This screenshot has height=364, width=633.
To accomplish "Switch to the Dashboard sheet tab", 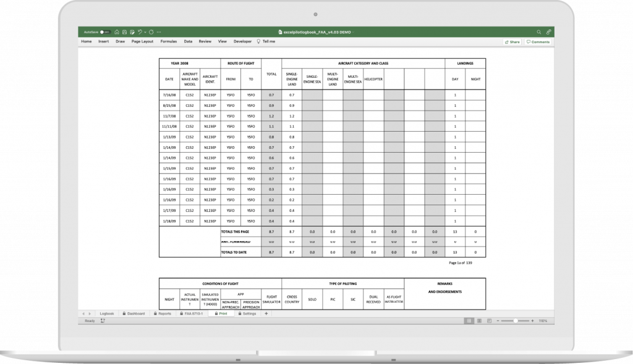I will point(134,313).
